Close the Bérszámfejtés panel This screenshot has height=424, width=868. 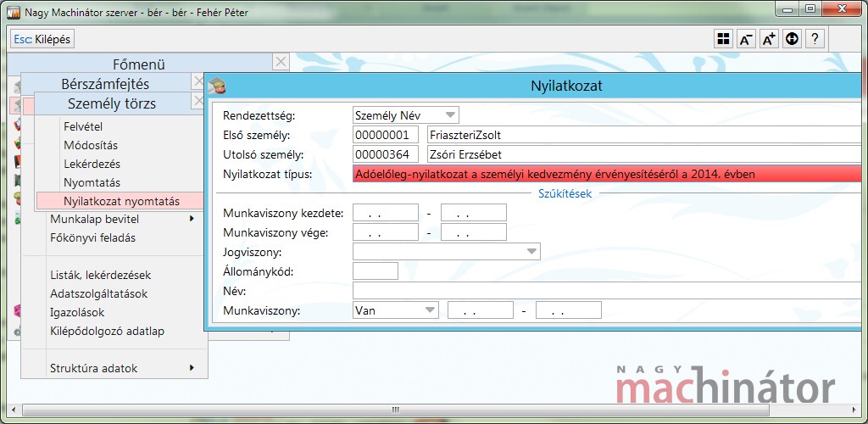click(198, 82)
